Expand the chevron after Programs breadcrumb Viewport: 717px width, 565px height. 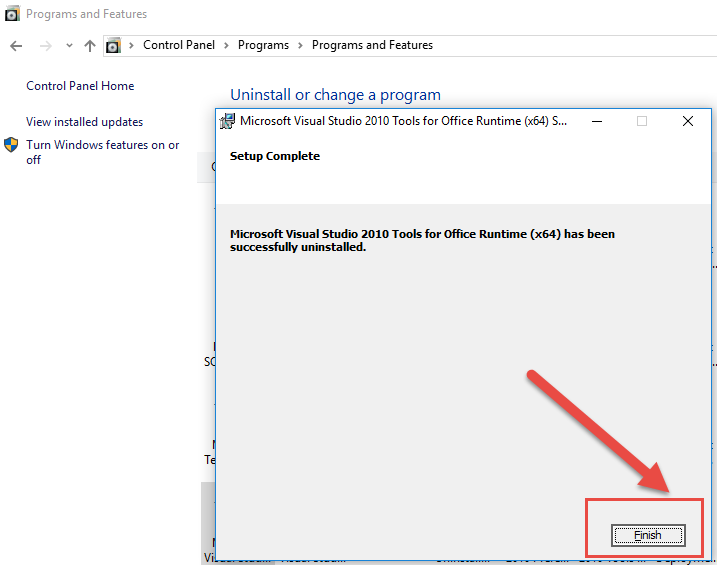pos(300,46)
